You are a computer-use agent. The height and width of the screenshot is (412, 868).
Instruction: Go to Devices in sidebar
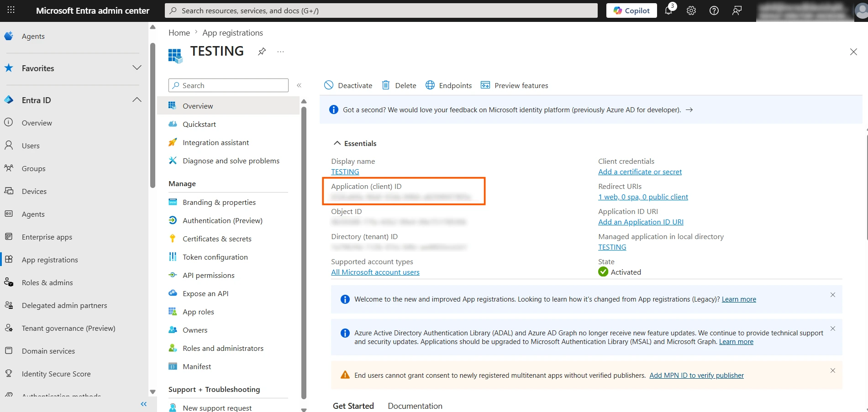[34, 191]
